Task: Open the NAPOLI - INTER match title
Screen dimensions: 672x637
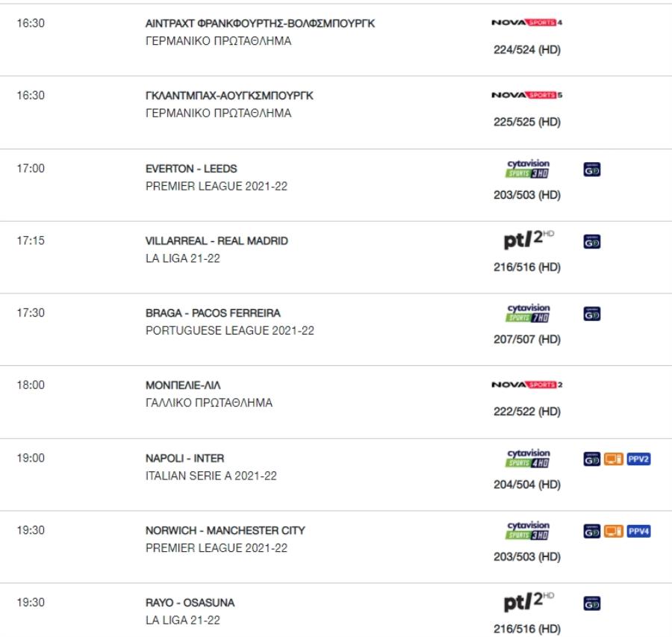Action: [184, 459]
